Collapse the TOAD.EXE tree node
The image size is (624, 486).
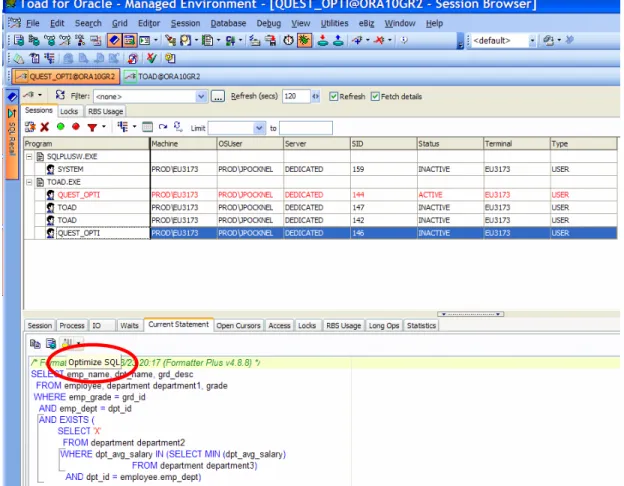pyautogui.click(x=29, y=182)
